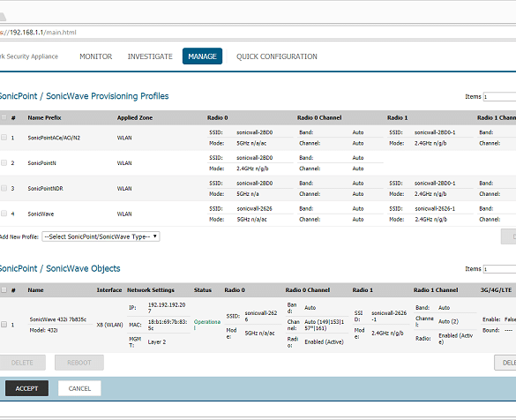The width and height of the screenshot is (516, 420).
Task: Toggle select-all checkbox in SonicWave Objects header
Action: (x=4, y=289)
